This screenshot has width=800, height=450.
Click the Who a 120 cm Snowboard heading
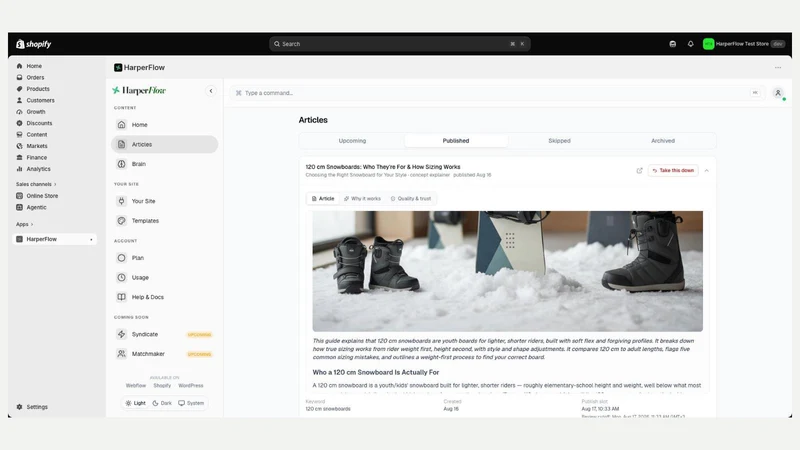coord(376,372)
